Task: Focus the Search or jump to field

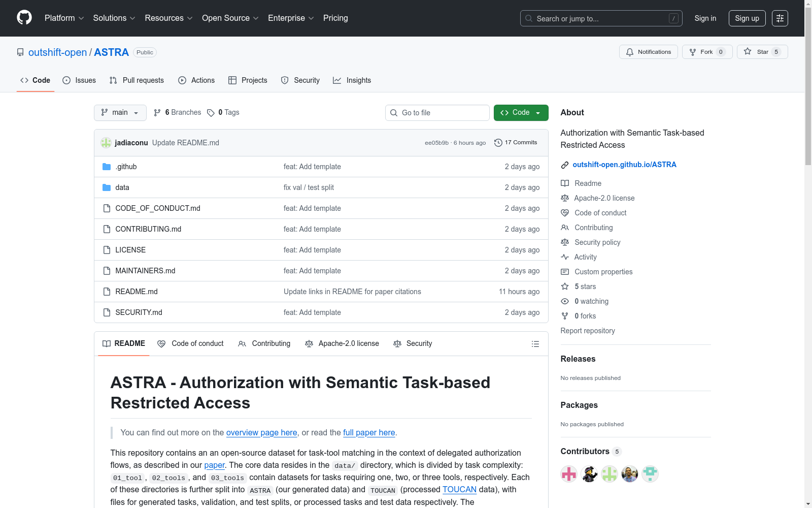Action: [601, 18]
